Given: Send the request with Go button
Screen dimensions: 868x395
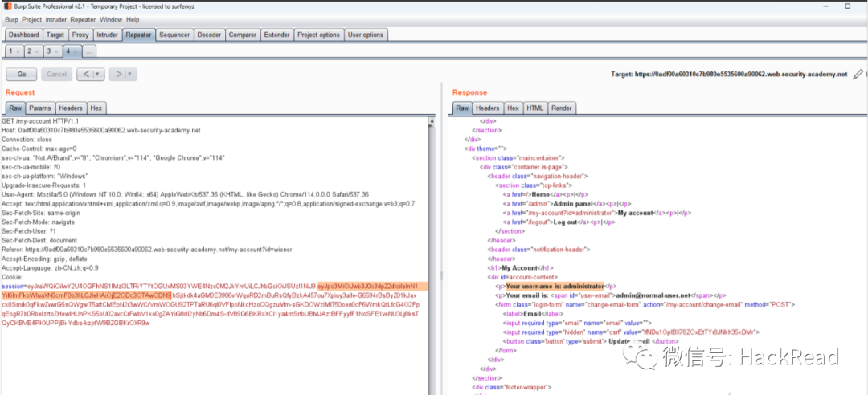Looking at the screenshot, I should tap(22, 74).
